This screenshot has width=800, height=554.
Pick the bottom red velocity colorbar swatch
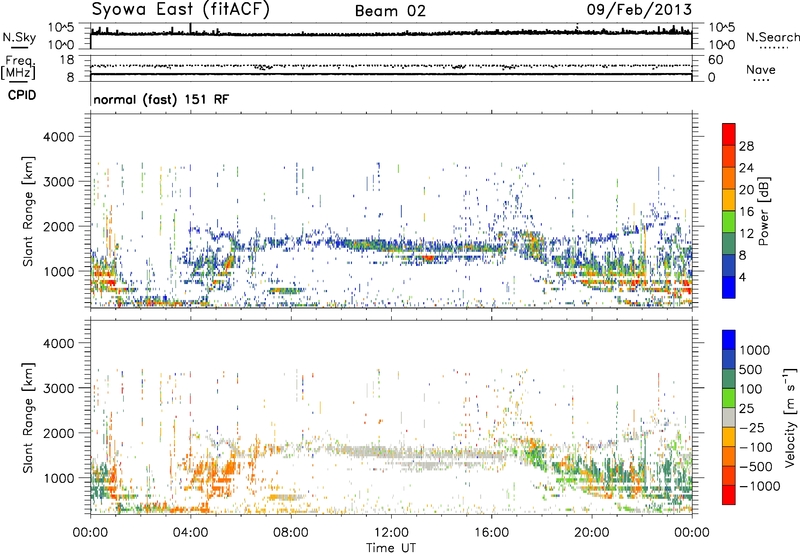point(729,495)
